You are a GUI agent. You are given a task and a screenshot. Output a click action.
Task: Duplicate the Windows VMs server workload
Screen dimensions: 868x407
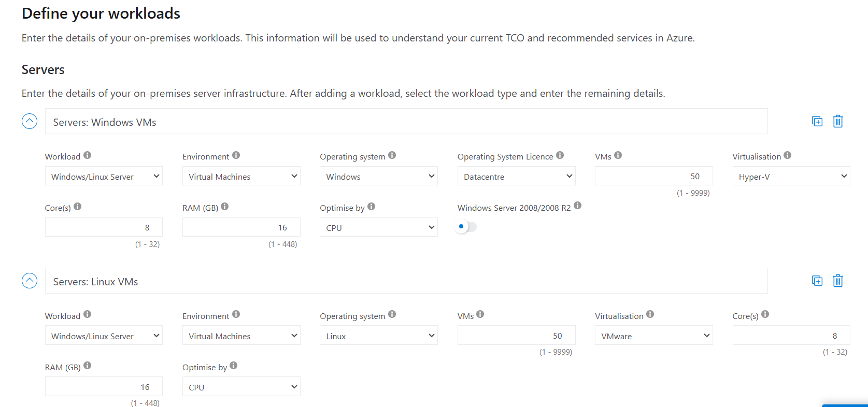(817, 121)
